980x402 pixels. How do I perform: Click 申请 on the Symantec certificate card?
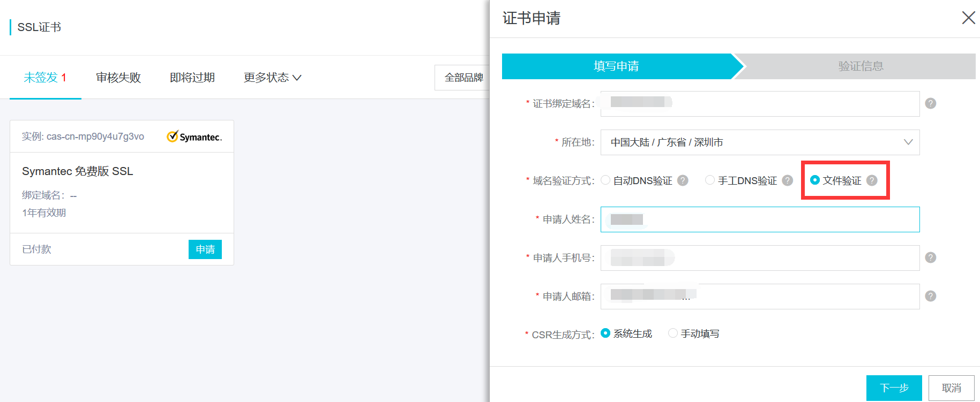point(205,249)
